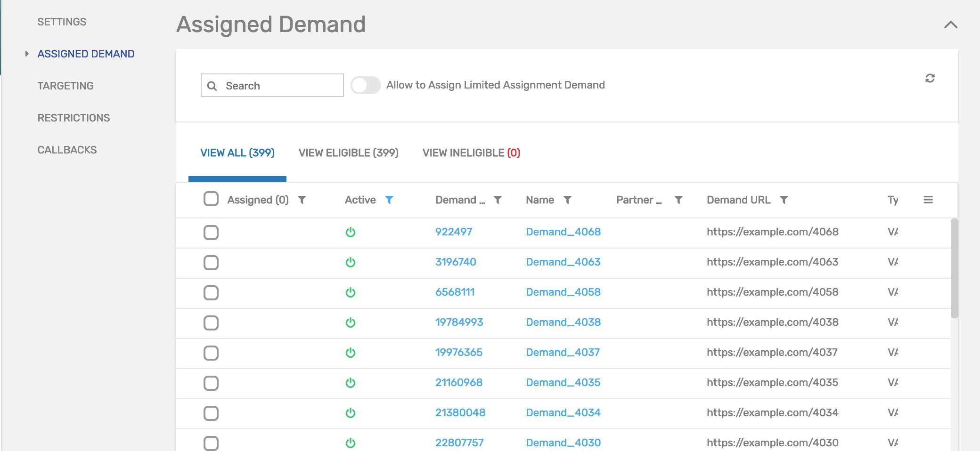Image resolution: width=980 pixels, height=451 pixels.
Task: Click the green power icon for Demand_4068
Action: (x=351, y=232)
